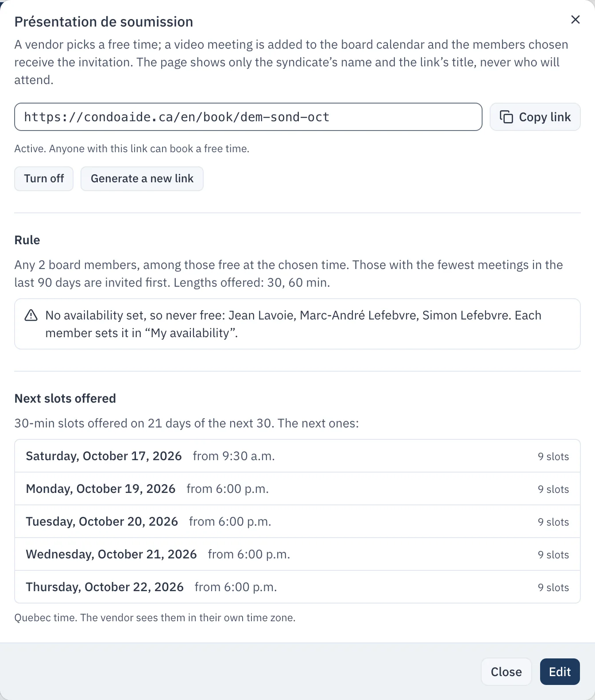Turn off the booking link
Image resolution: width=595 pixels, height=700 pixels.
[44, 179]
